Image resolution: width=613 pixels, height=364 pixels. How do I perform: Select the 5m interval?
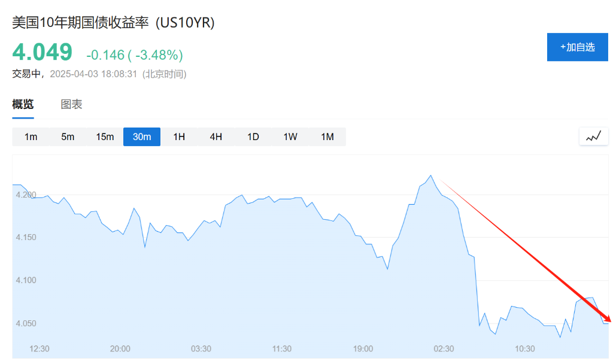(x=68, y=136)
